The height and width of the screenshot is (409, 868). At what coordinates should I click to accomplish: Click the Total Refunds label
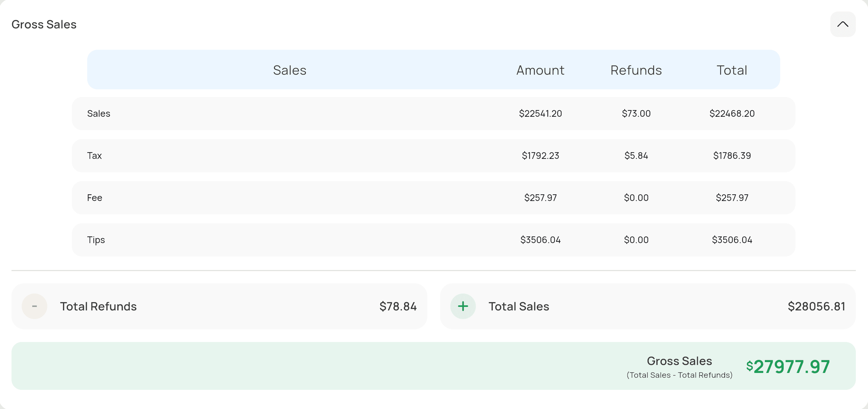(x=98, y=306)
